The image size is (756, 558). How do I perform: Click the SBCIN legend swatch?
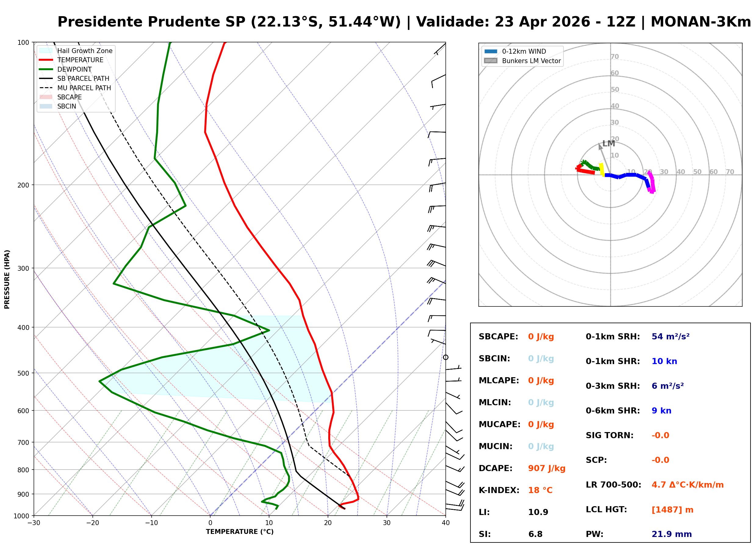pyautogui.click(x=46, y=106)
